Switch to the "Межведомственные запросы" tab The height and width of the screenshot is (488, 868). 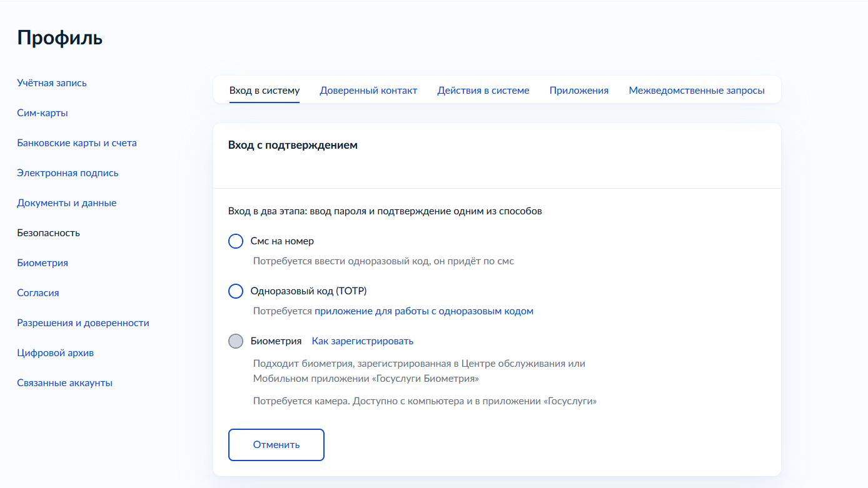(x=697, y=91)
